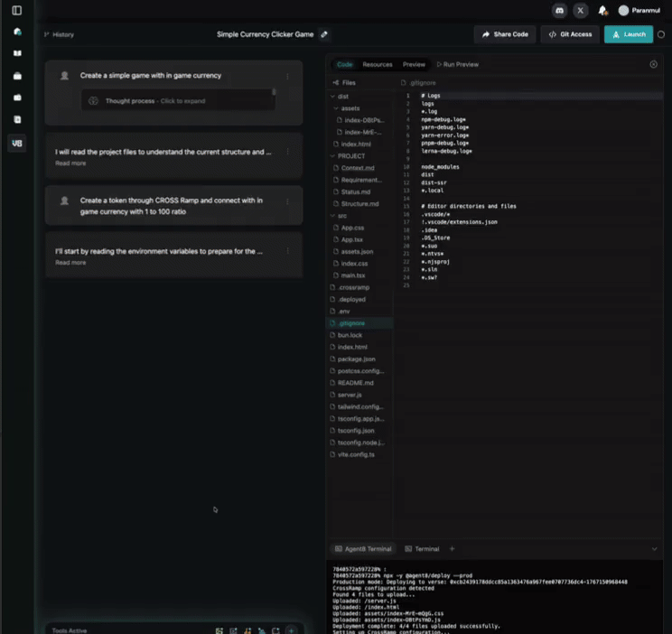Viewport: 672px width, 634px height.
Task: Open Status.md file
Action: pos(356,192)
